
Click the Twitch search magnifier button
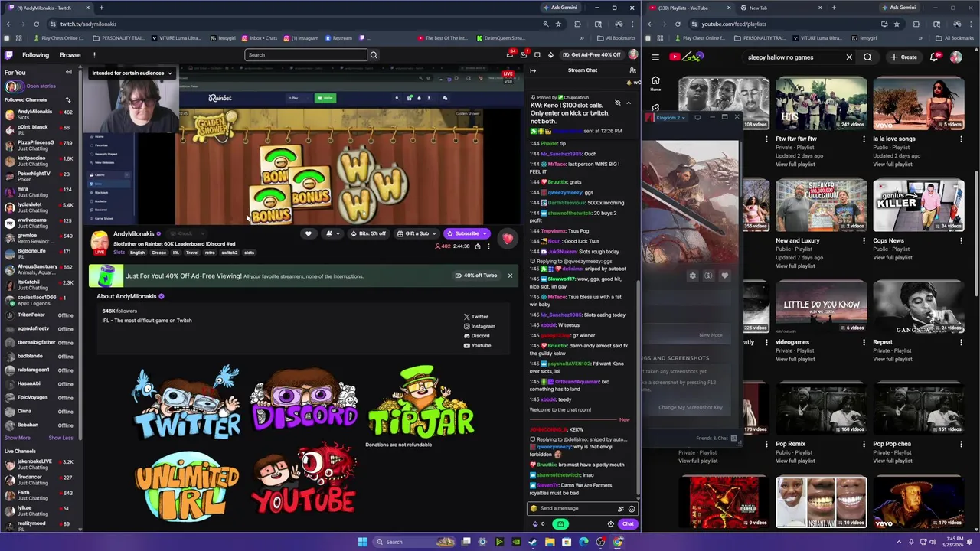tap(374, 55)
